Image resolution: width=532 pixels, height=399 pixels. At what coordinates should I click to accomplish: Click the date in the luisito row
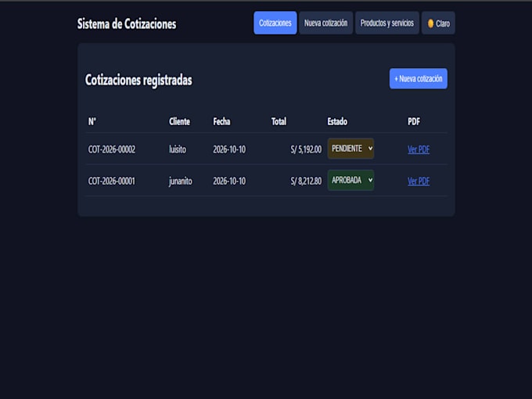point(229,149)
